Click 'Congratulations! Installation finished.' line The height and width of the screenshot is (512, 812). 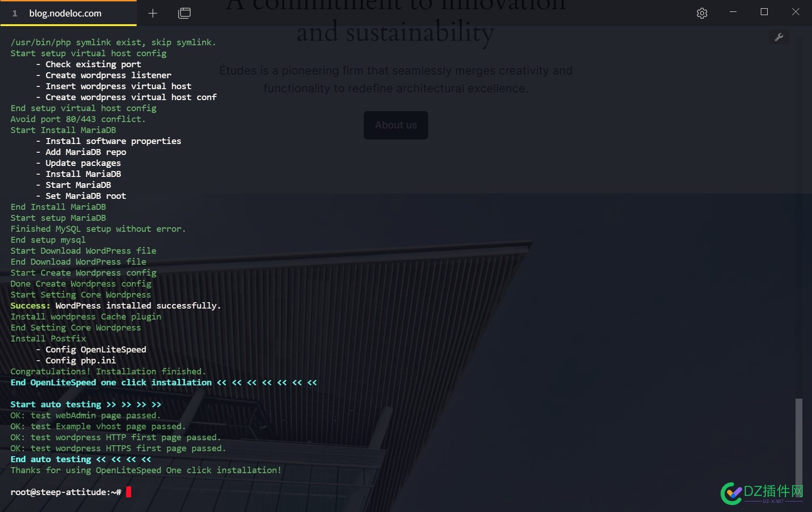(x=108, y=372)
